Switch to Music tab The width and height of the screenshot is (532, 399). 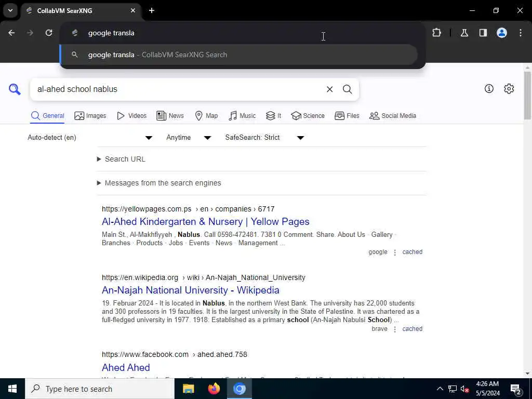242,116
